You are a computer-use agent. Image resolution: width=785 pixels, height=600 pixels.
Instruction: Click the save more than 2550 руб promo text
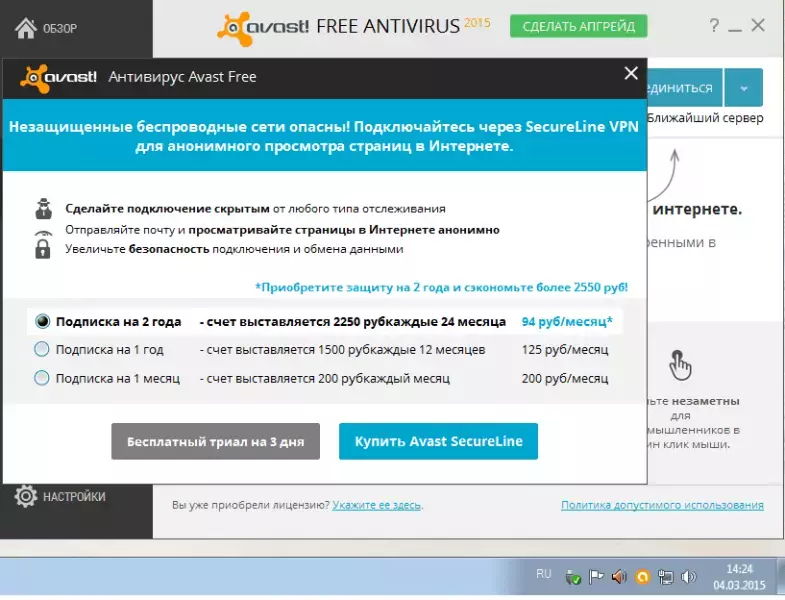click(x=441, y=287)
